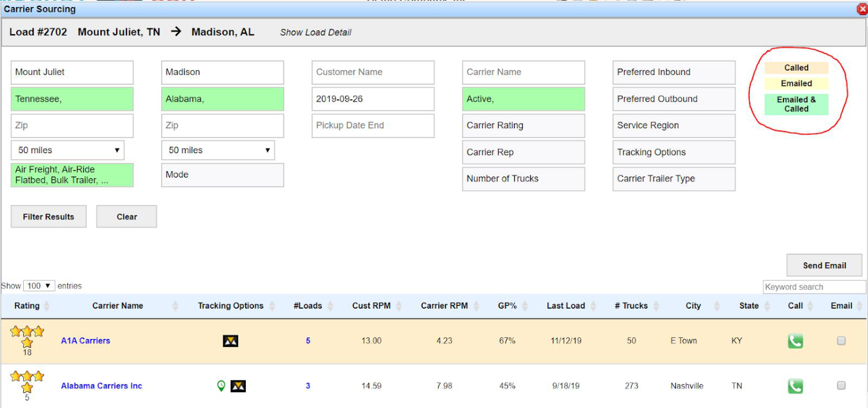
Task: Click the 11/12/19 last load cell
Action: [565, 341]
